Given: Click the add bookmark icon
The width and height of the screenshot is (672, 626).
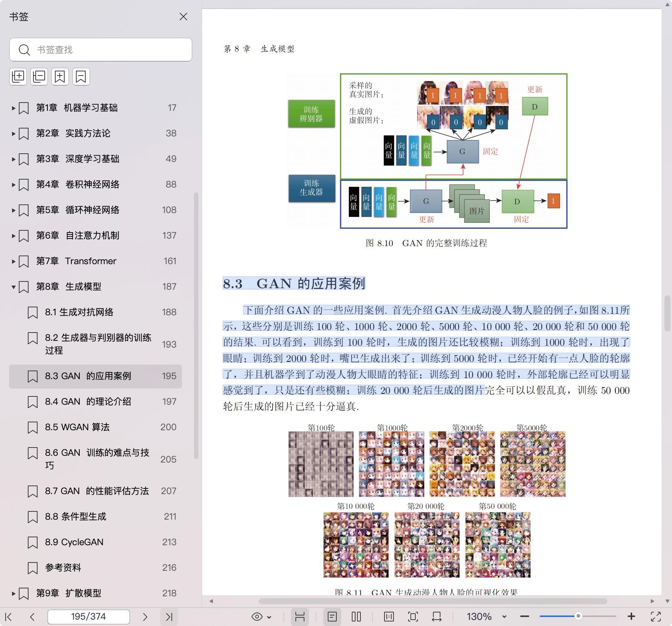Looking at the screenshot, I should 60,77.
